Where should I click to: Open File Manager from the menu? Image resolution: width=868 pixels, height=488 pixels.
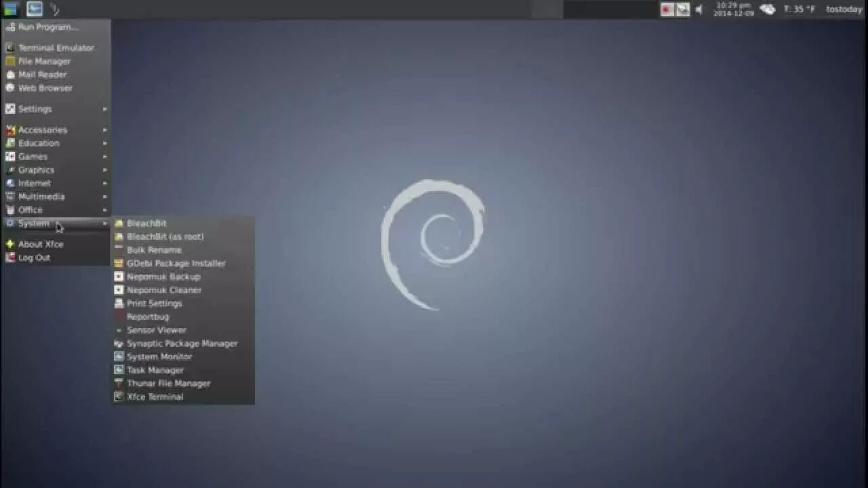point(56,61)
